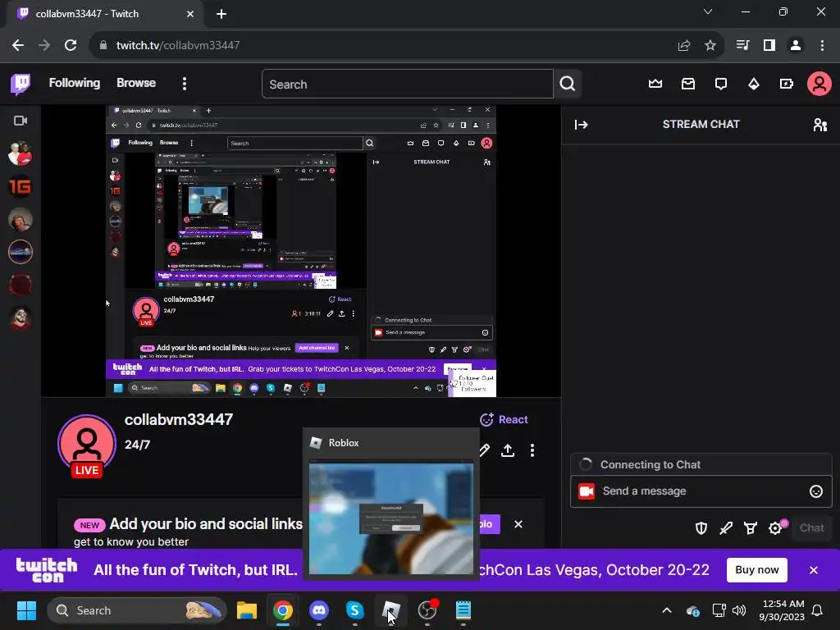Click Buy now on TwitchCon banner
This screenshot has height=630, width=840.
pos(756,569)
